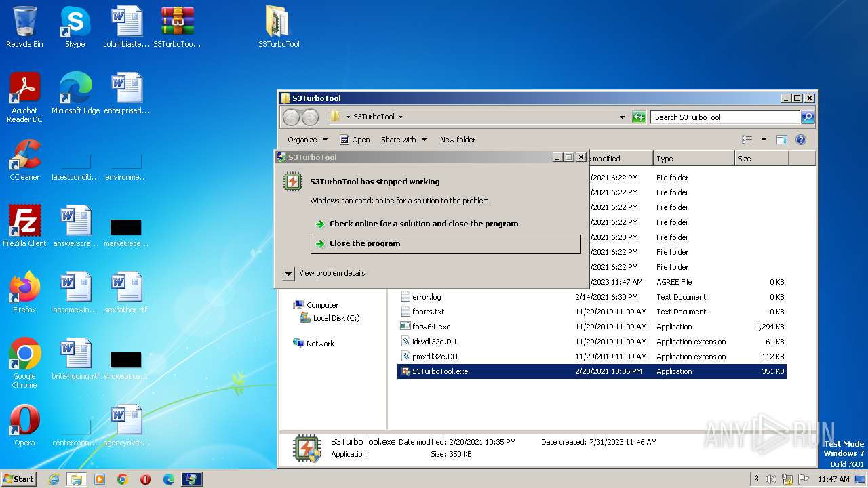Viewport: 868px width, 488px height.
Task: Expand the S3TurboTool breadcrumb arrow
Action: pos(400,117)
